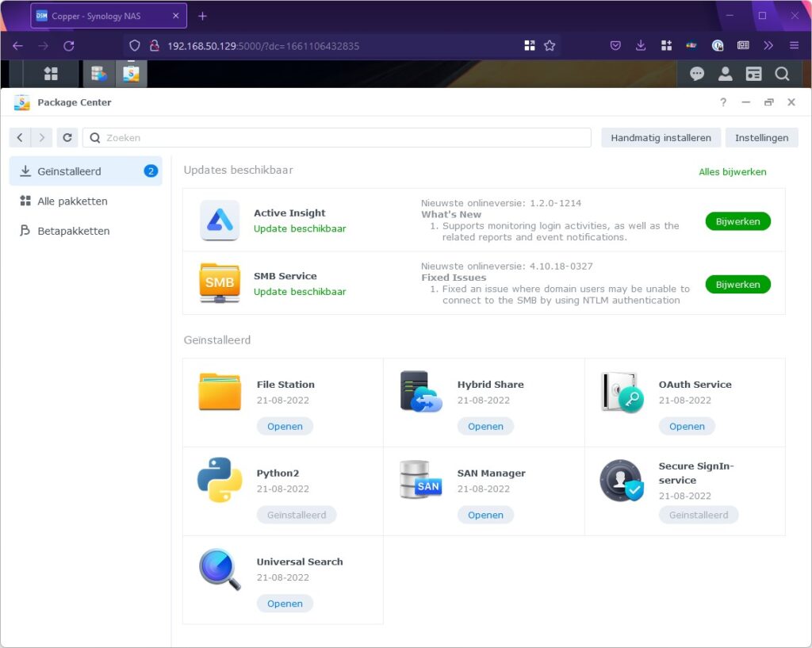Click the Python2 package icon

pos(220,480)
